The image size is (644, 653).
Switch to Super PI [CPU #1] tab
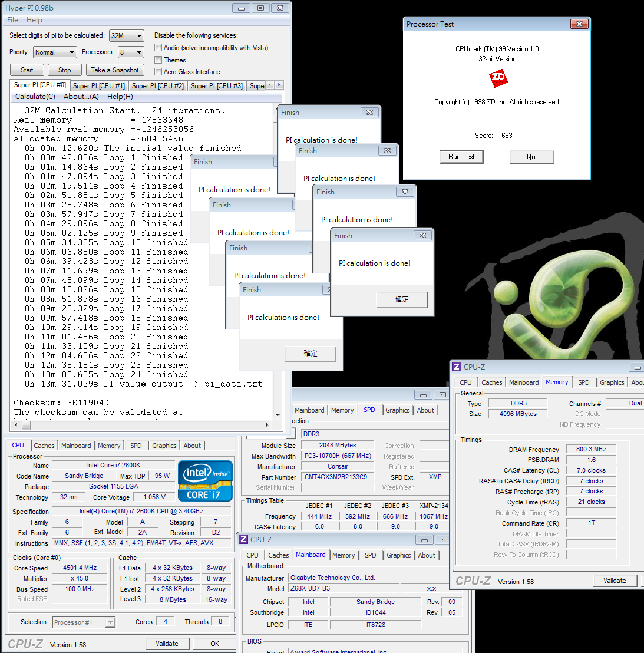(x=99, y=86)
